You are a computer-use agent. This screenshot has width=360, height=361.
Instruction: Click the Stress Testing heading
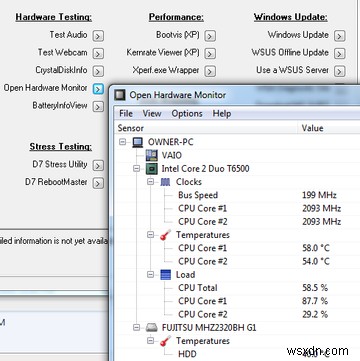(61, 147)
